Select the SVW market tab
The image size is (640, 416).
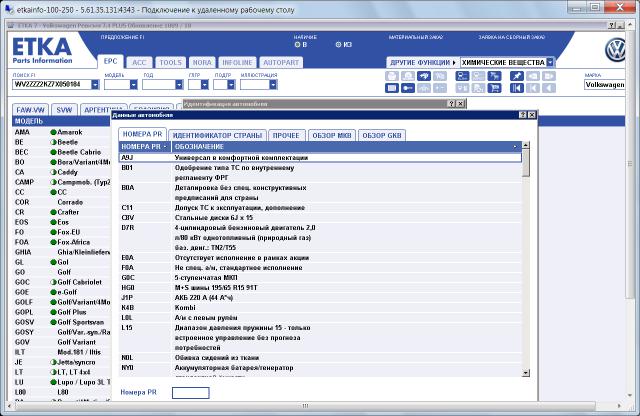click(64, 110)
